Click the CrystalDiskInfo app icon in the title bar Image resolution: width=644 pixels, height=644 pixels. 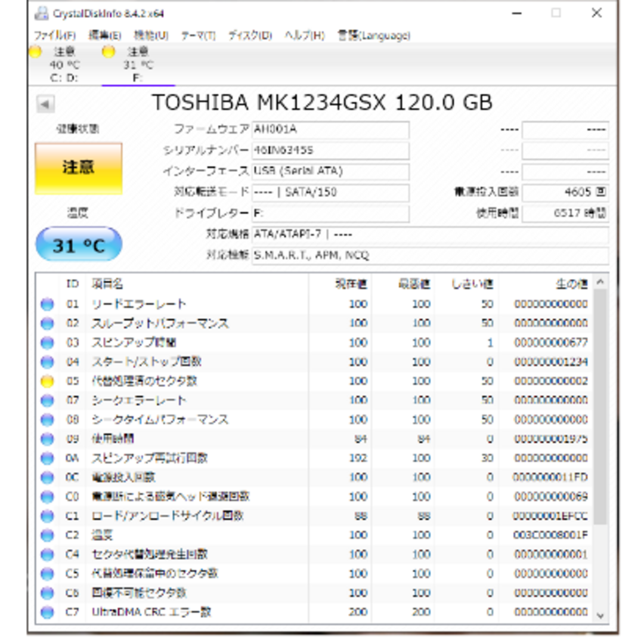coord(42,14)
